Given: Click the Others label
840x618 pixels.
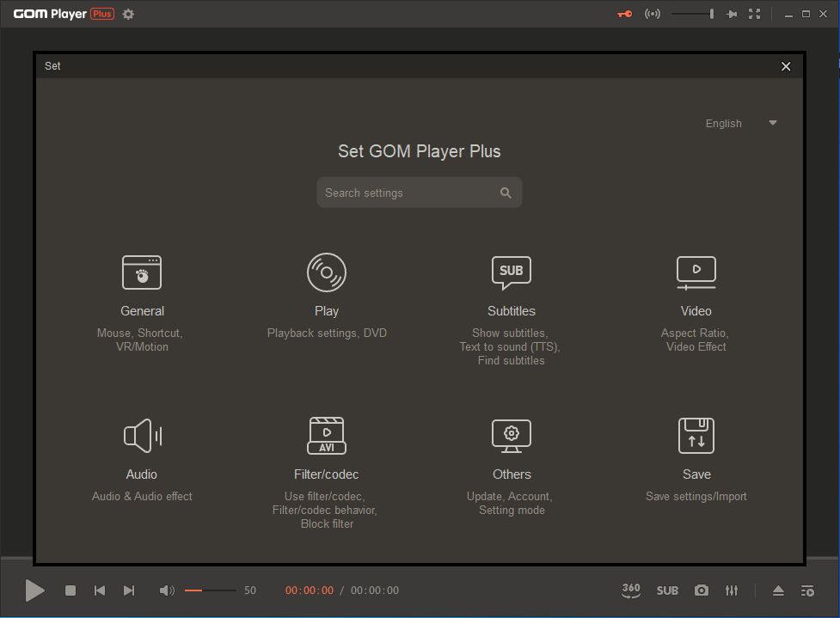Looking at the screenshot, I should (x=512, y=474).
